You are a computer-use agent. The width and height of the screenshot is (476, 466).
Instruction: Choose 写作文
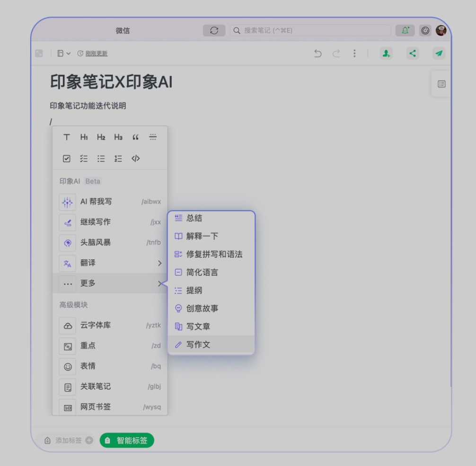coord(212,344)
